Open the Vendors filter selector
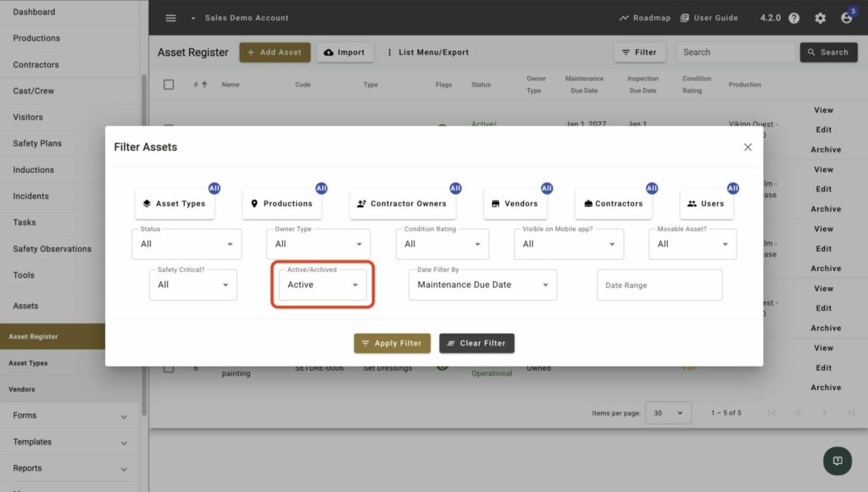This screenshot has height=492, width=868. coord(515,203)
